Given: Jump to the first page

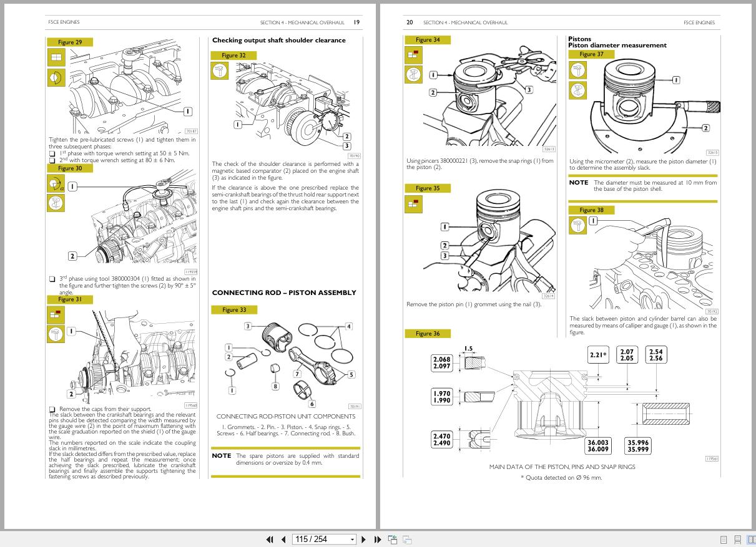Looking at the screenshot, I should 270,540.
